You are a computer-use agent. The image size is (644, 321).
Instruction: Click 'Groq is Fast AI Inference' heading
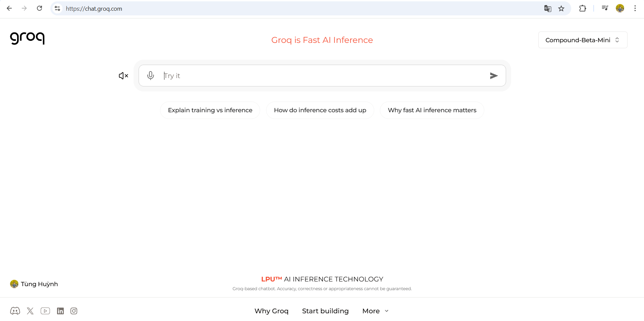click(322, 40)
